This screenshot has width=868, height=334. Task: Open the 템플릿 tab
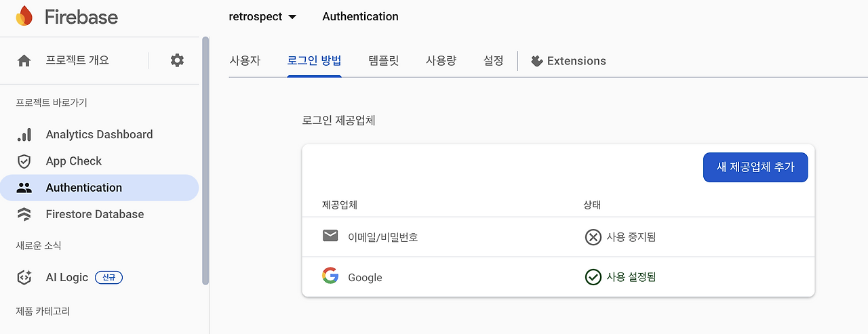pyautogui.click(x=384, y=60)
